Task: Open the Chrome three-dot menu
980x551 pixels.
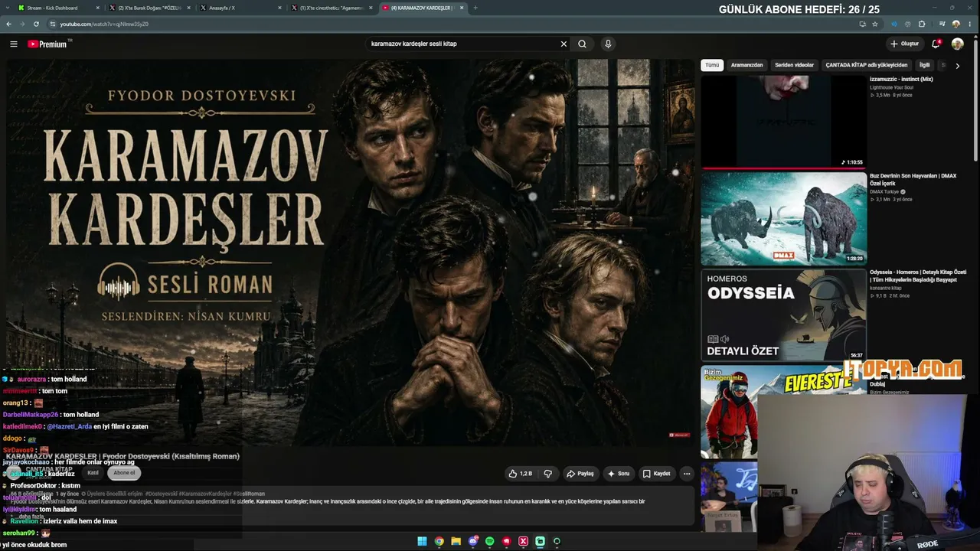Action: [970, 24]
